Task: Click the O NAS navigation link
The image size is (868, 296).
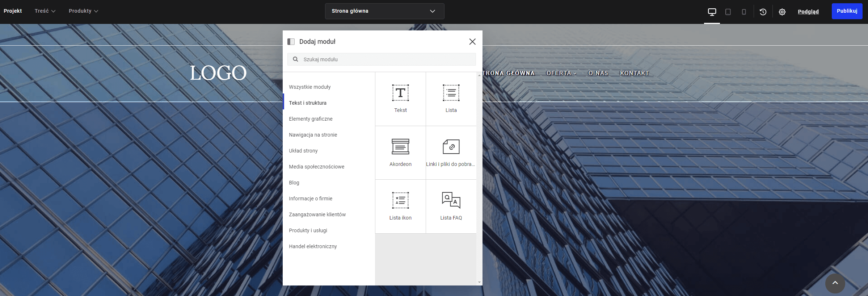Action: pyautogui.click(x=598, y=73)
